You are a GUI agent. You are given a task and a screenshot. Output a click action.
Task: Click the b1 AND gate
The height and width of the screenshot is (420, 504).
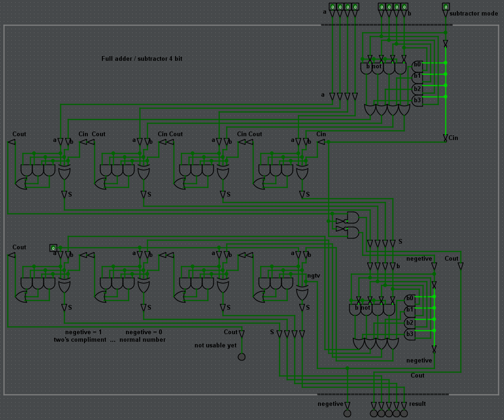[417, 75]
